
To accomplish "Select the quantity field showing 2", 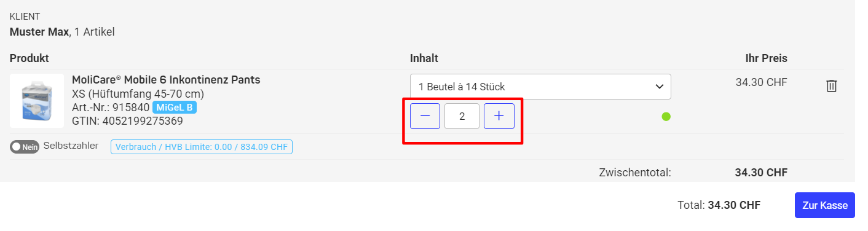I will (x=462, y=116).
